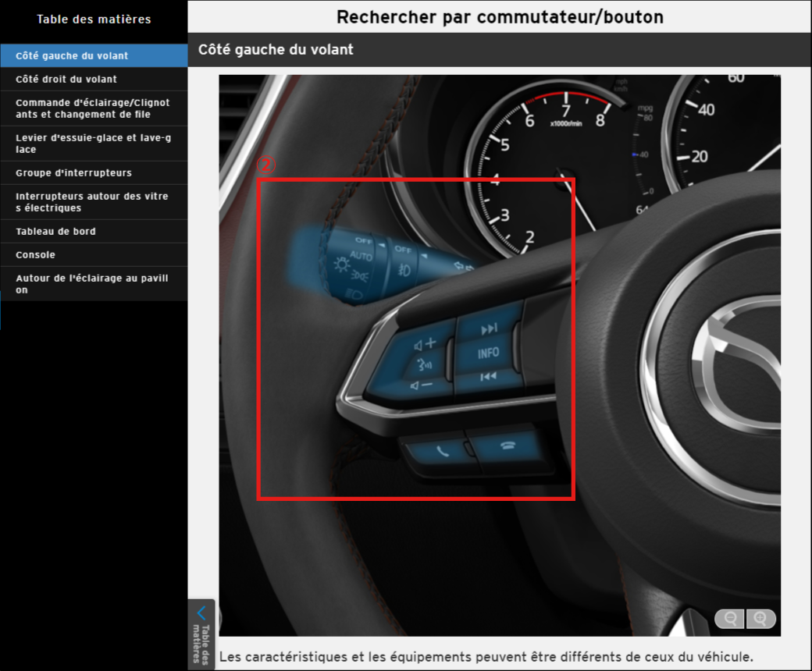Viewport: 812px width, 671px height.
Task: Click the phone pick-up button
Action: (x=442, y=451)
